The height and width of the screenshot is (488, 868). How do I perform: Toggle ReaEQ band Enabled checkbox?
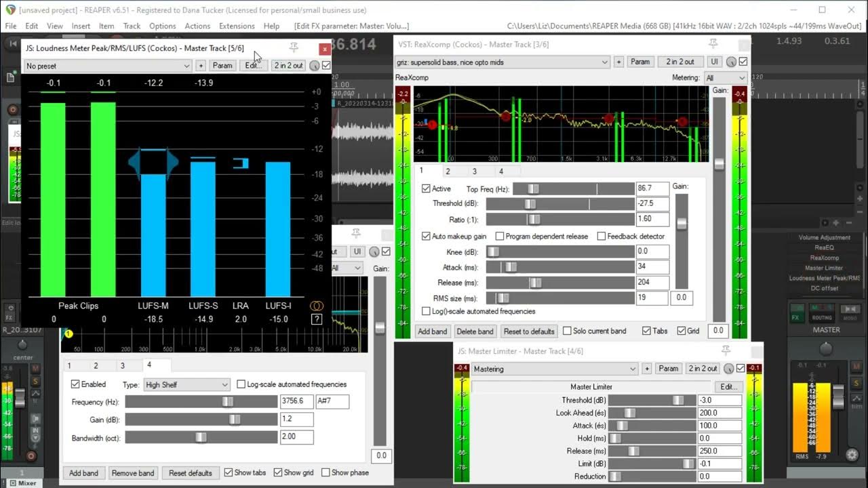pyautogui.click(x=75, y=384)
